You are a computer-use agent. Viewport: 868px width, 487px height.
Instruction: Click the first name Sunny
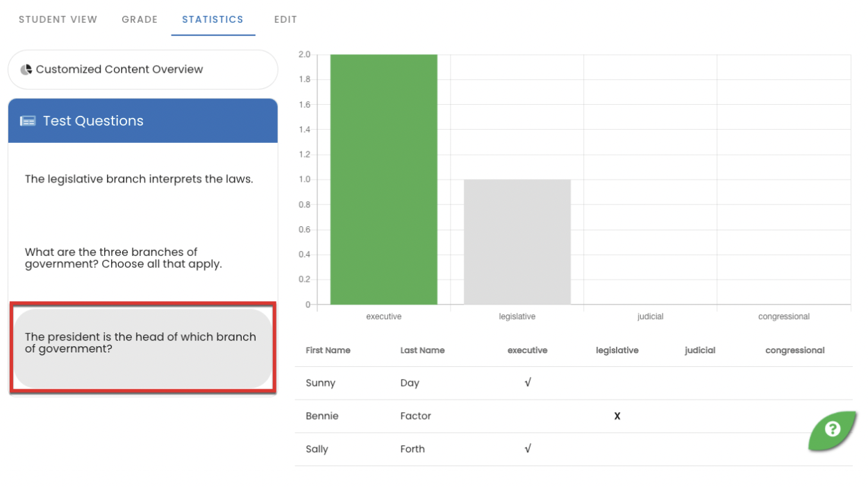coord(321,383)
